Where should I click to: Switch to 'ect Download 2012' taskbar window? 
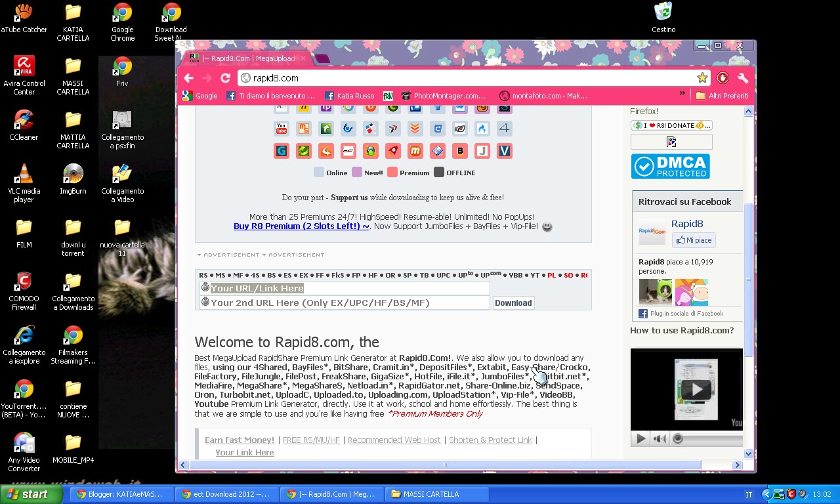pos(226,494)
